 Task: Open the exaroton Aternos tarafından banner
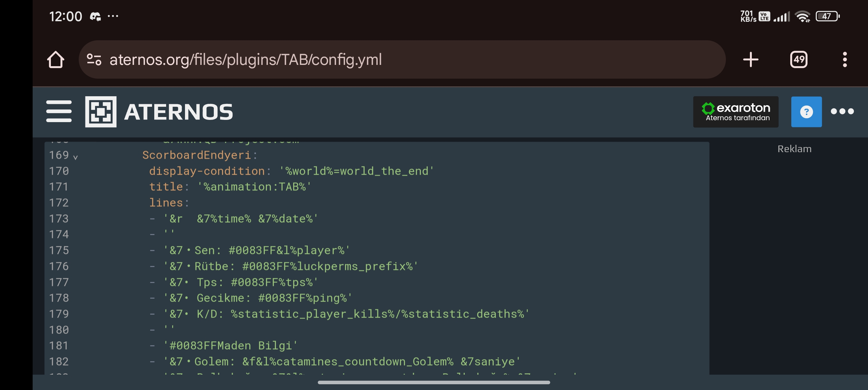(x=735, y=112)
